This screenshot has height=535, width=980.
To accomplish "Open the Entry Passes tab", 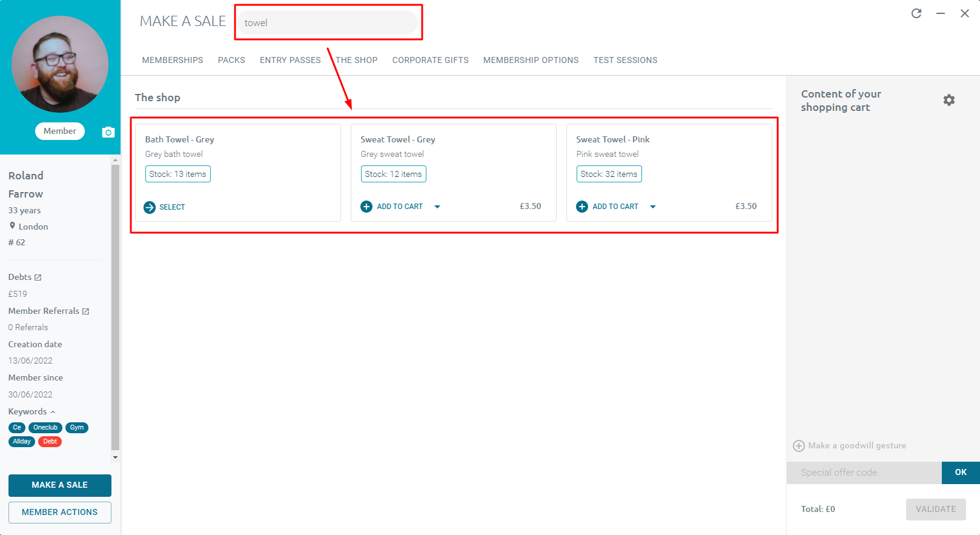I will pyautogui.click(x=290, y=60).
